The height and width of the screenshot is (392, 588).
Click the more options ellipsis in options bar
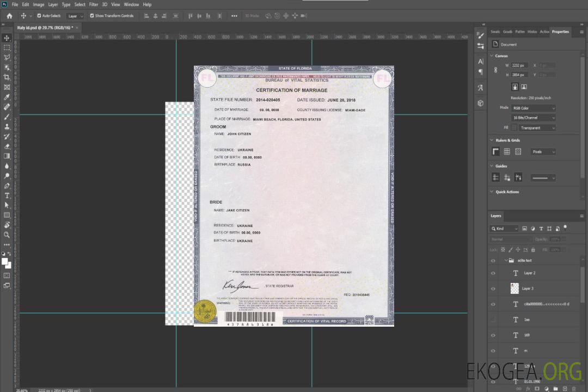point(234,16)
